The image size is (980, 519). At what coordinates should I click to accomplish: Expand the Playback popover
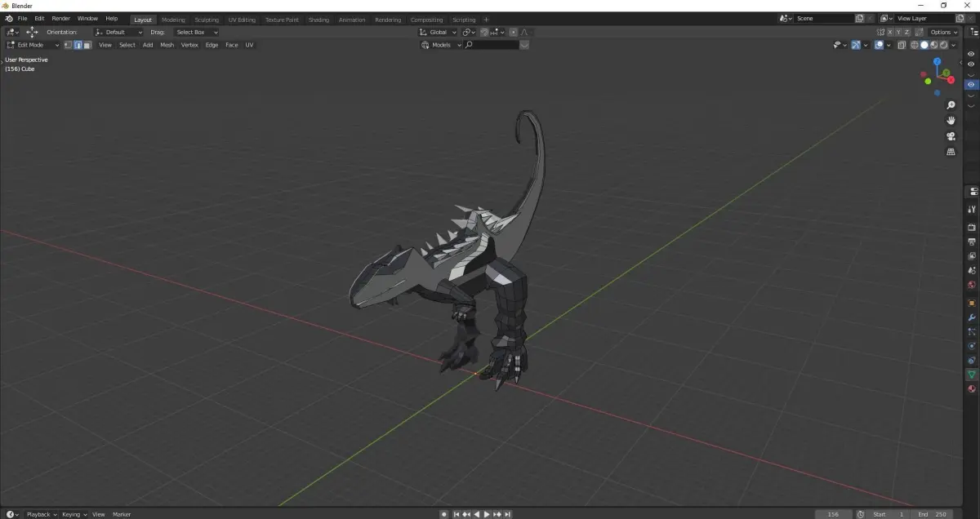[41, 514]
